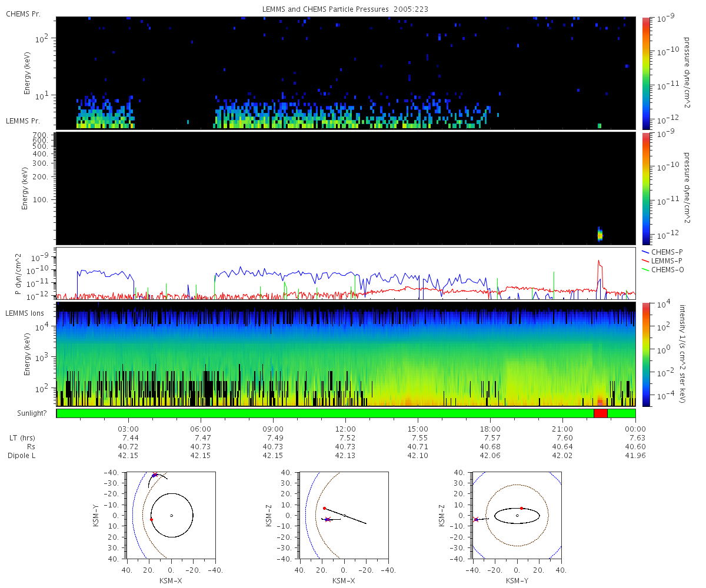Click the 15:00 time axis label
Image resolution: width=706 pixels, height=588 pixels.
(x=418, y=429)
